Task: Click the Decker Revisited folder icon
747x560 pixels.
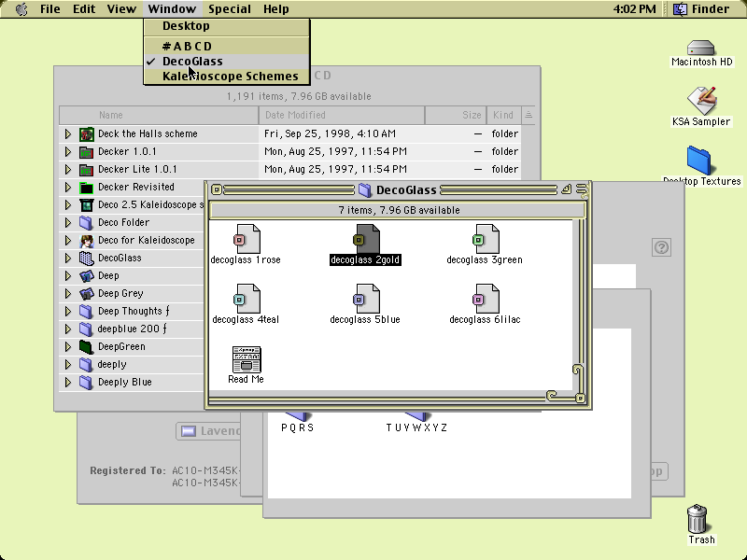Action: 86,188
